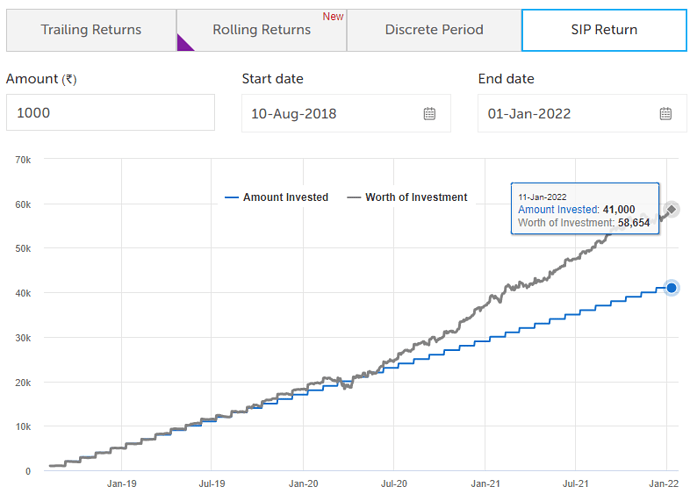Click the gray Worth of Investment endpoint marker
690x494 pixels.
[672, 209]
